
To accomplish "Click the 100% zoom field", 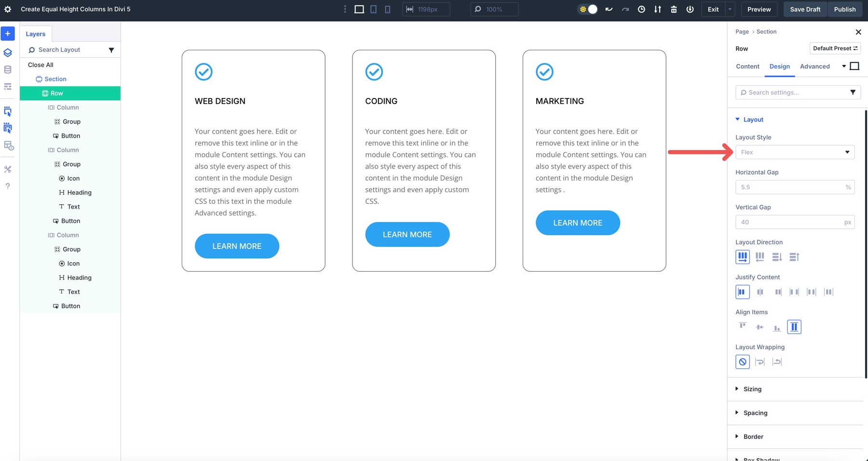I will click(x=494, y=9).
